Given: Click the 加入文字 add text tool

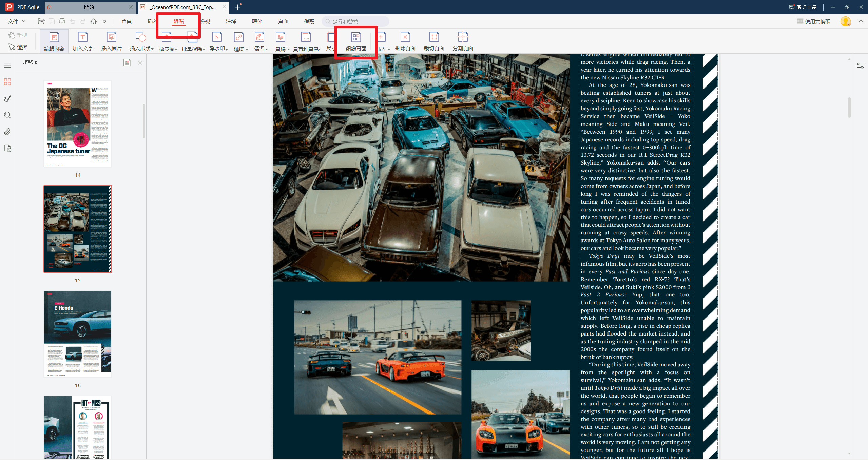Looking at the screenshot, I should click(83, 41).
